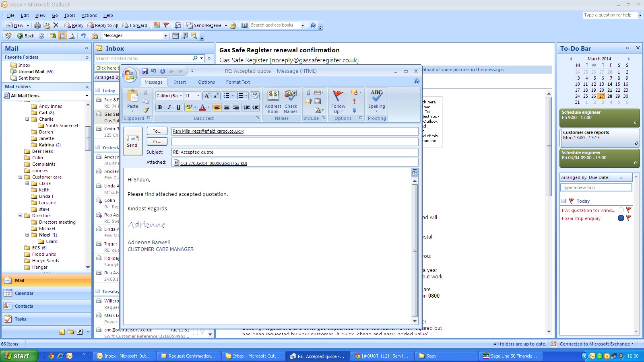Image resolution: width=644 pixels, height=362 pixels.
Task: Attach a file using the paperclip icon
Action: [x=308, y=93]
